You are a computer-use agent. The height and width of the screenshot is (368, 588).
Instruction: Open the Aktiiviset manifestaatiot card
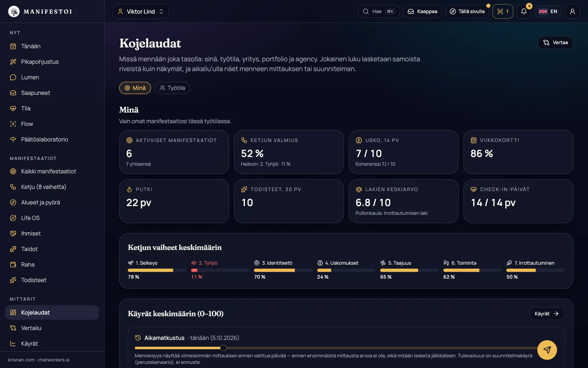174,152
